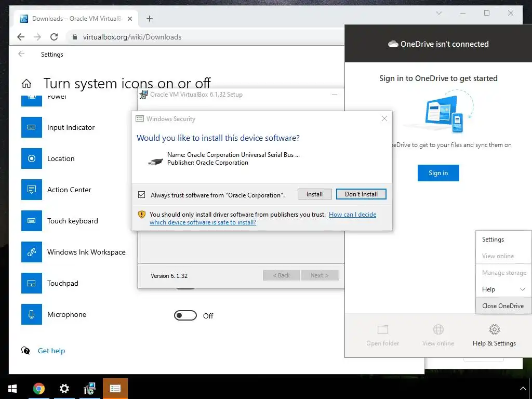Go back in the Chrome browser
532x399 pixels.
click(x=21, y=37)
